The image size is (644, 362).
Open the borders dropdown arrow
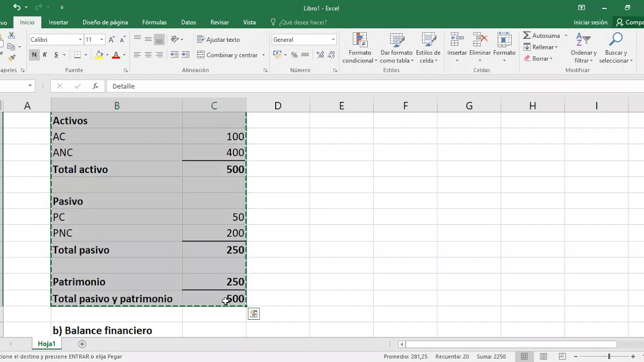[x=85, y=55]
